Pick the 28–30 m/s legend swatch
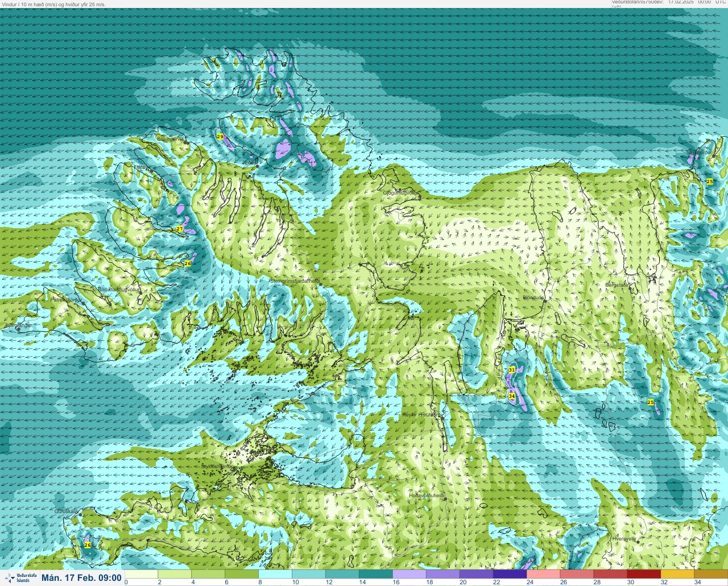Image resolution: width=728 pixels, height=586 pixels. tap(611, 574)
